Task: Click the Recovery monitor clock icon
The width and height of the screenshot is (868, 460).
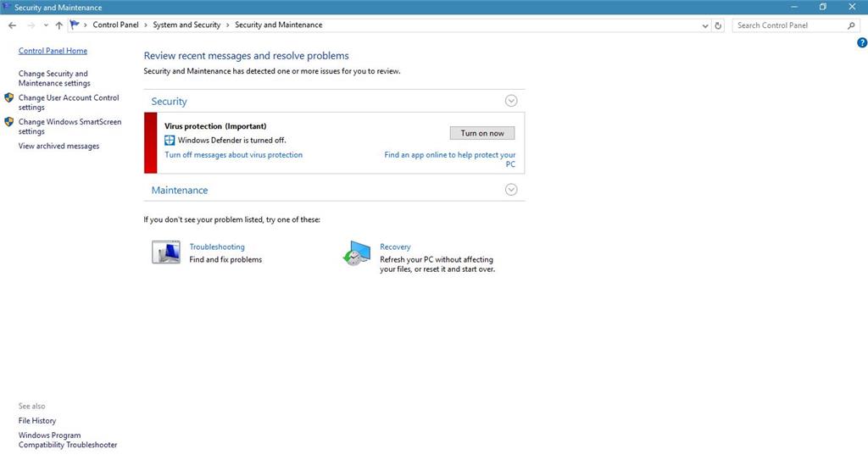Action: 357,253
